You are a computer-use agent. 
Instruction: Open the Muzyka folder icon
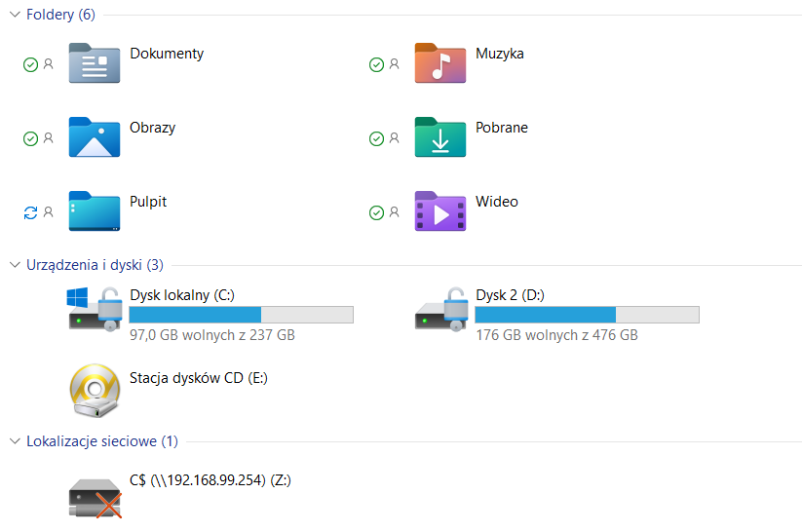pyautogui.click(x=440, y=63)
